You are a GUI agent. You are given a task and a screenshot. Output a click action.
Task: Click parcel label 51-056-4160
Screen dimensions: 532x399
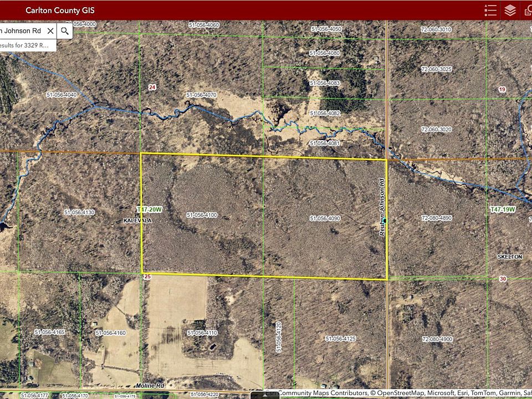[110, 333]
